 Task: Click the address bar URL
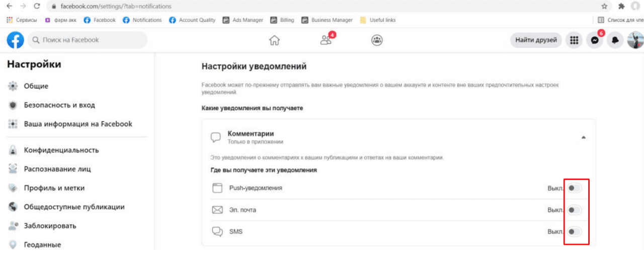[x=116, y=7]
